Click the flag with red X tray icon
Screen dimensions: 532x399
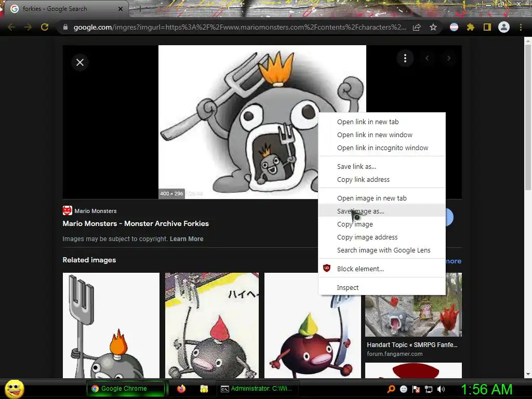tap(416, 389)
